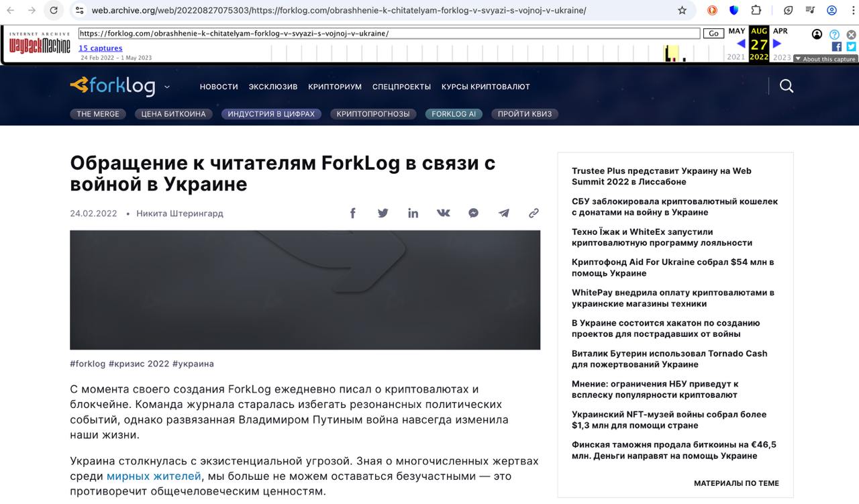Open author link Никита Штерингард
Screen dimensions: 859x504
click(180, 213)
